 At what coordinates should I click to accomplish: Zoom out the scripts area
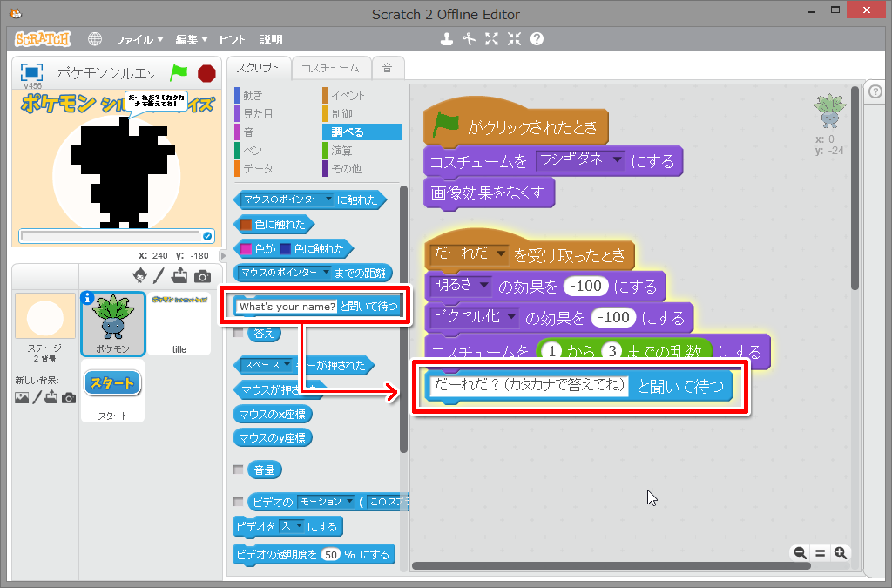(x=800, y=553)
